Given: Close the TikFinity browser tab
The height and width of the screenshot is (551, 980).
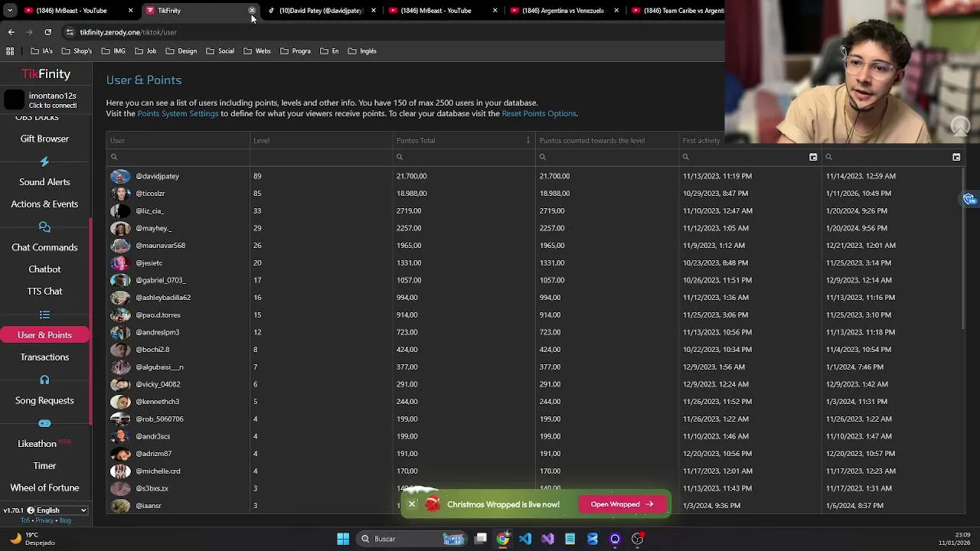Looking at the screenshot, I should tap(252, 11).
